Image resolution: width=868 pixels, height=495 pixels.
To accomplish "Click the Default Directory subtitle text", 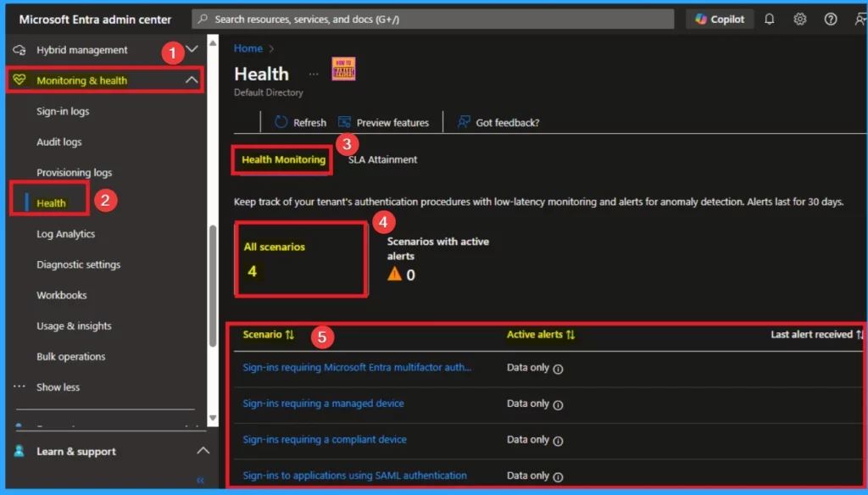I will pos(269,92).
